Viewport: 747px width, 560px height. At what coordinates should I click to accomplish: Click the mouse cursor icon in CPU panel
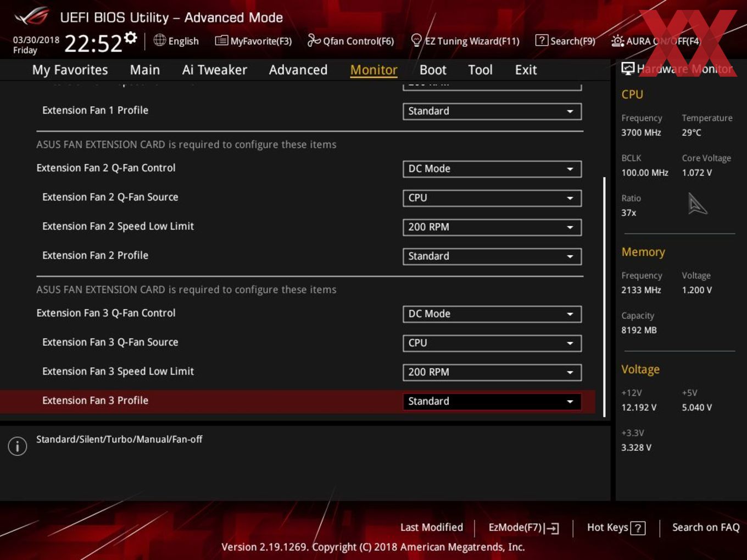(x=697, y=204)
